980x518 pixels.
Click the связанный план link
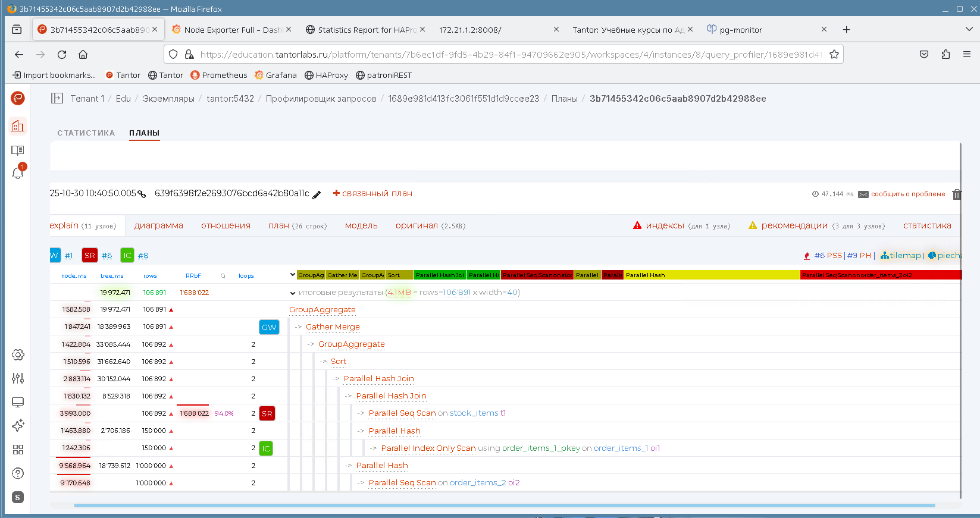[372, 193]
